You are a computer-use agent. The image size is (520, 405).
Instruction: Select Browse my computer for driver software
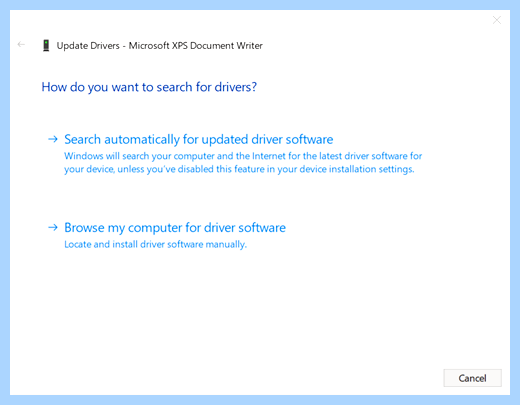click(x=175, y=228)
